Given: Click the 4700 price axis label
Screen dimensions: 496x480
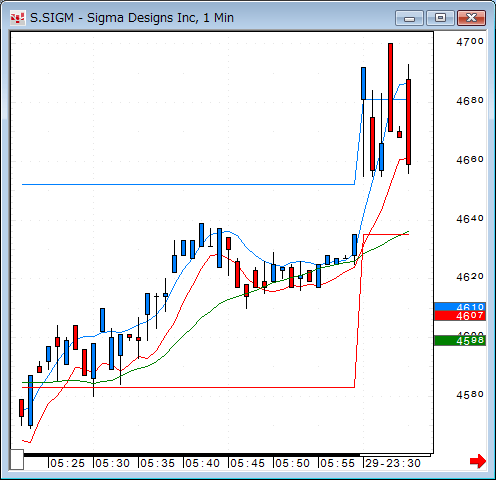Looking at the screenshot, I should pos(470,42).
